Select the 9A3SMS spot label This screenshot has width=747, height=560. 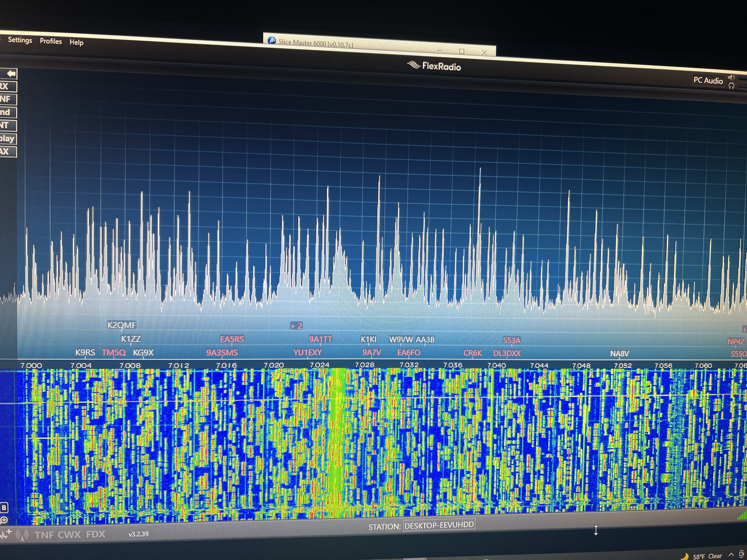click(x=222, y=353)
